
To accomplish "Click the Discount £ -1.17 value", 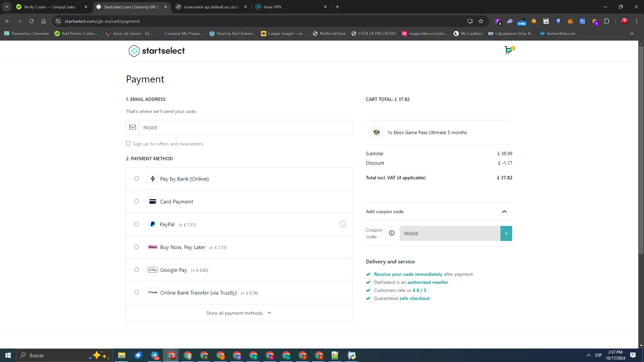I will coord(505,163).
